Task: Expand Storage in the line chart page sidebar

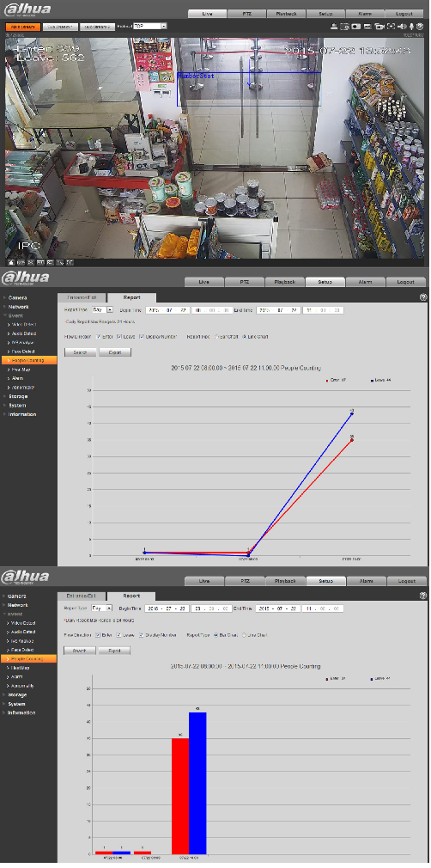Action: [18, 396]
